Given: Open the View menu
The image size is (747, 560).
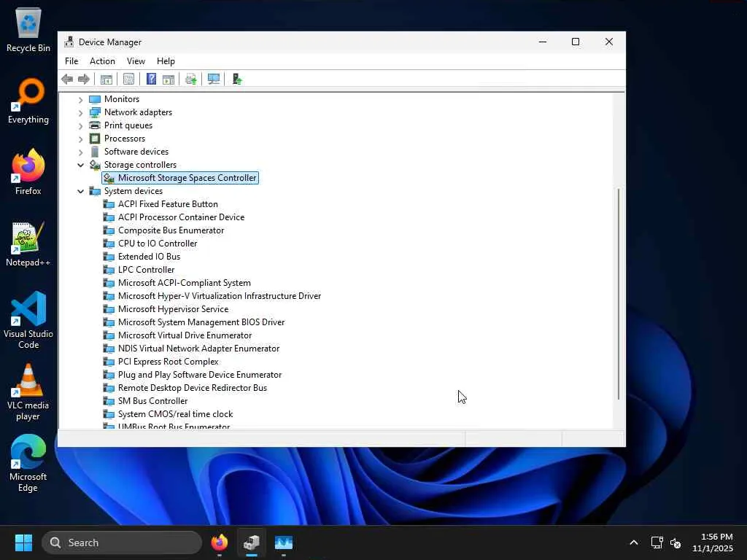Looking at the screenshot, I should pyautogui.click(x=136, y=61).
